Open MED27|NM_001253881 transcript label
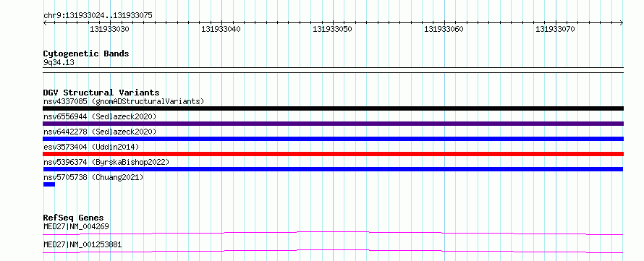644x261 pixels. click(82, 244)
